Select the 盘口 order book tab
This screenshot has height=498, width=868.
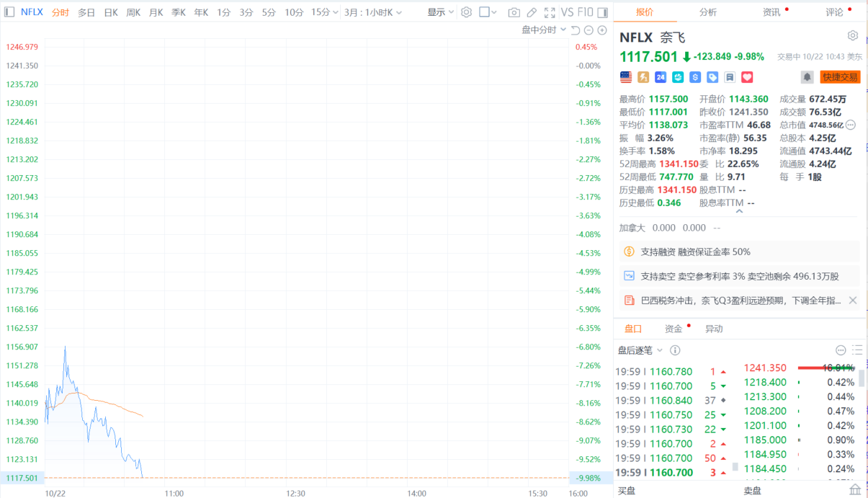pos(633,329)
